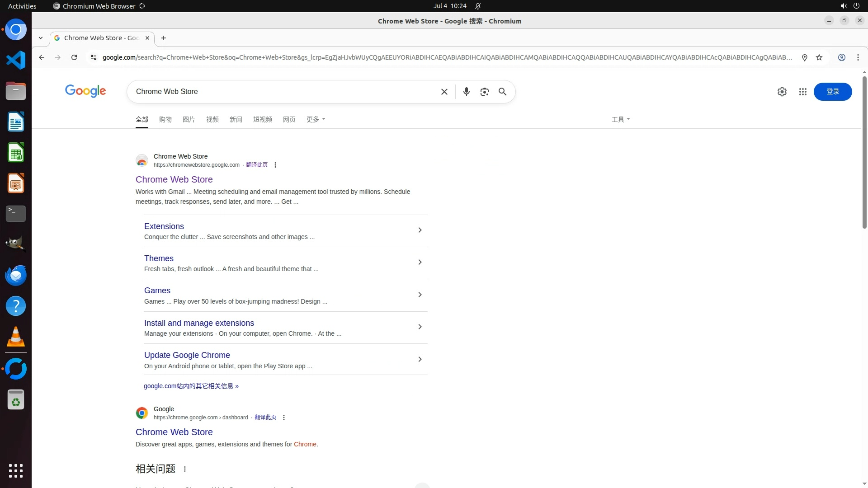Open Google quick settings gear
This screenshot has height=488, width=868.
[x=782, y=92]
